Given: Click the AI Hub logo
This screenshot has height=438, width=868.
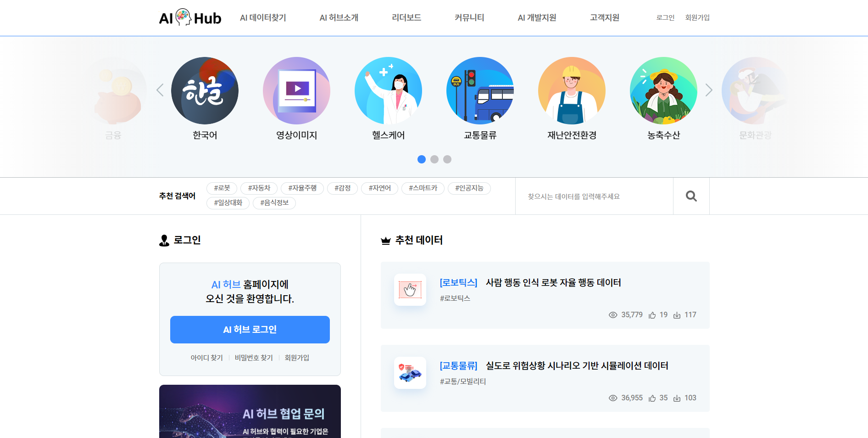Looking at the screenshot, I should click(190, 17).
